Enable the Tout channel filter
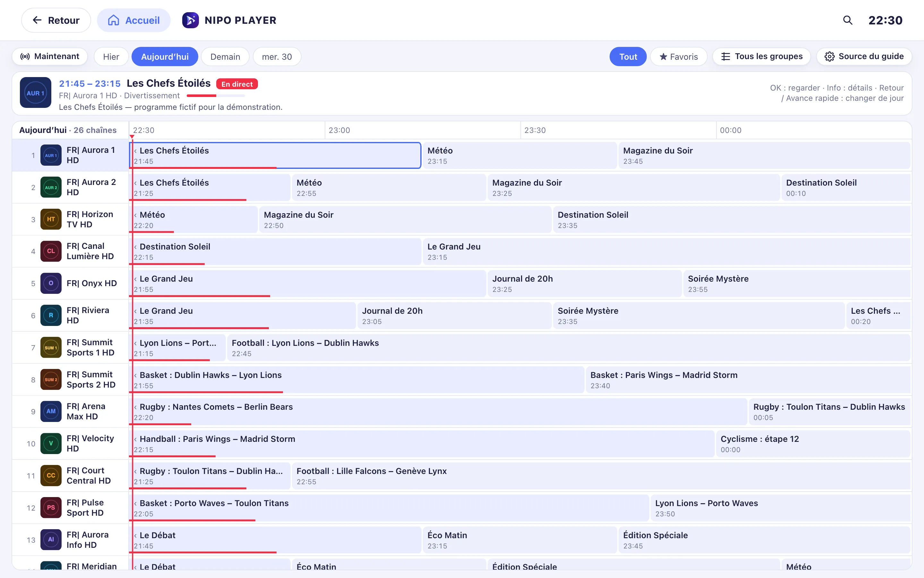The width and height of the screenshot is (924, 578). pyautogui.click(x=628, y=57)
